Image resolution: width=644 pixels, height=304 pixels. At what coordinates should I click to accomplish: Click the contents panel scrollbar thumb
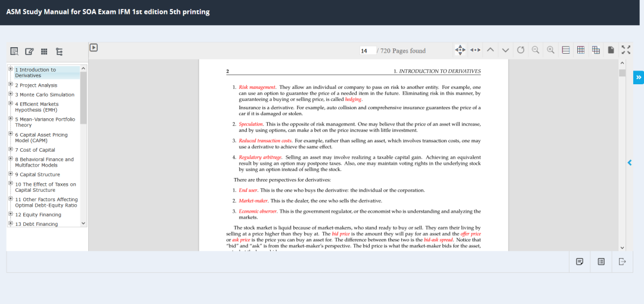pos(83,98)
